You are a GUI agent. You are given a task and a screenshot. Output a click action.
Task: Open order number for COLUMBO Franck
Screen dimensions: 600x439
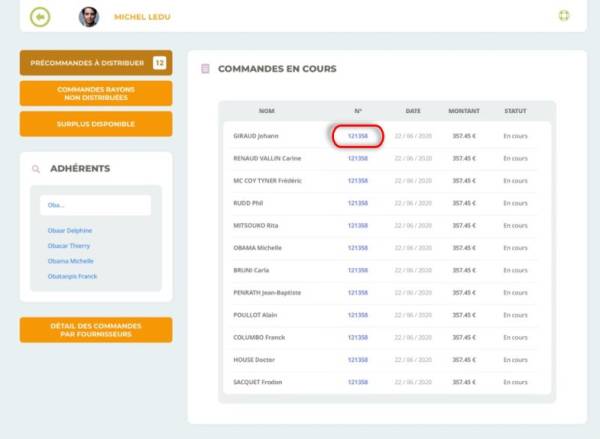tap(358, 338)
